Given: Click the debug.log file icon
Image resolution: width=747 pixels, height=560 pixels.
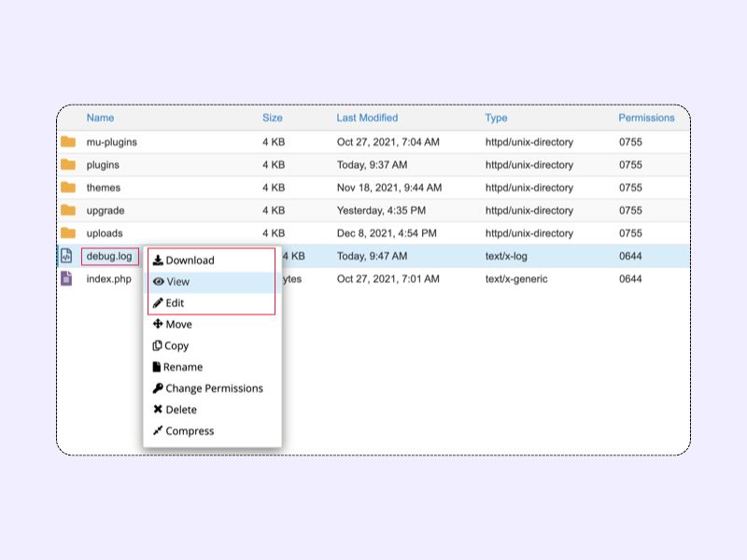Looking at the screenshot, I should (66, 256).
